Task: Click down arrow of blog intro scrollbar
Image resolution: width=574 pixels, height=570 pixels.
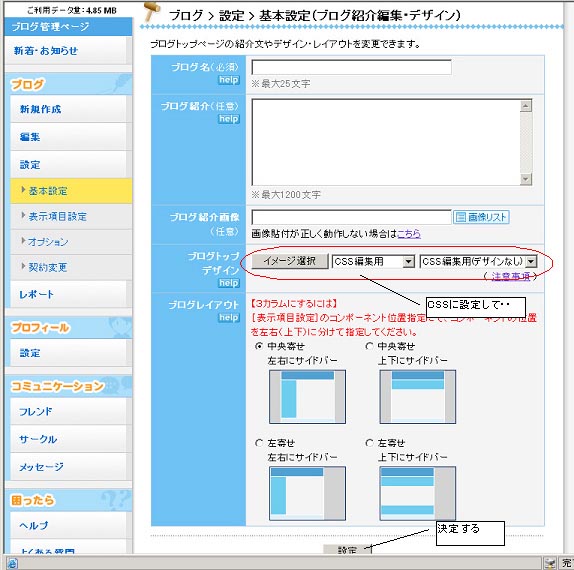Action: pos(526,179)
